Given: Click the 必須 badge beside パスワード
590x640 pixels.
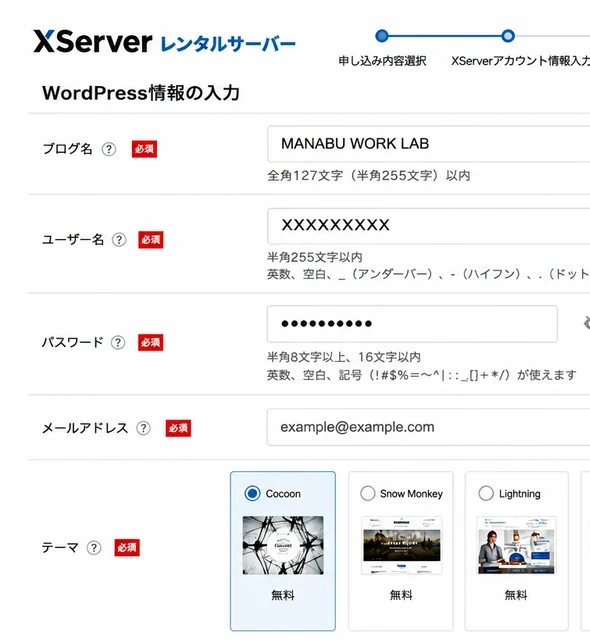Looking at the screenshot, I should (x=151, y=342).
